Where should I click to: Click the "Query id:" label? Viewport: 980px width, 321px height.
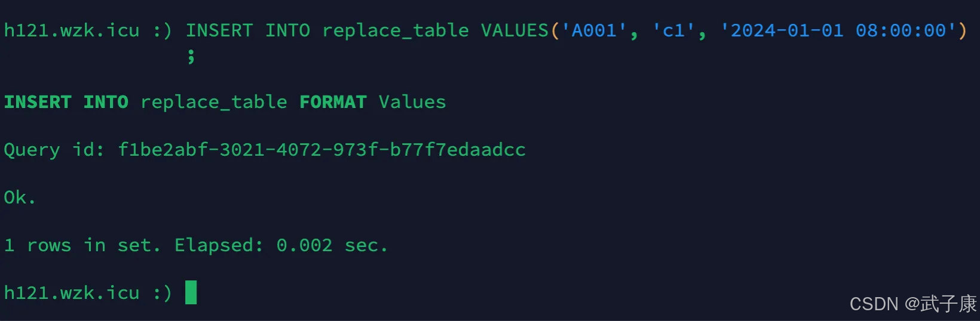[x=54, y=150]
